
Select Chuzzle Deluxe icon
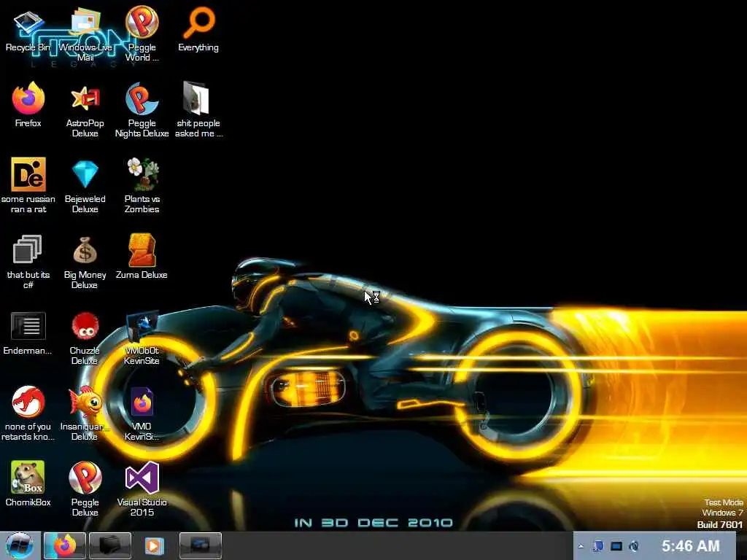85,326
